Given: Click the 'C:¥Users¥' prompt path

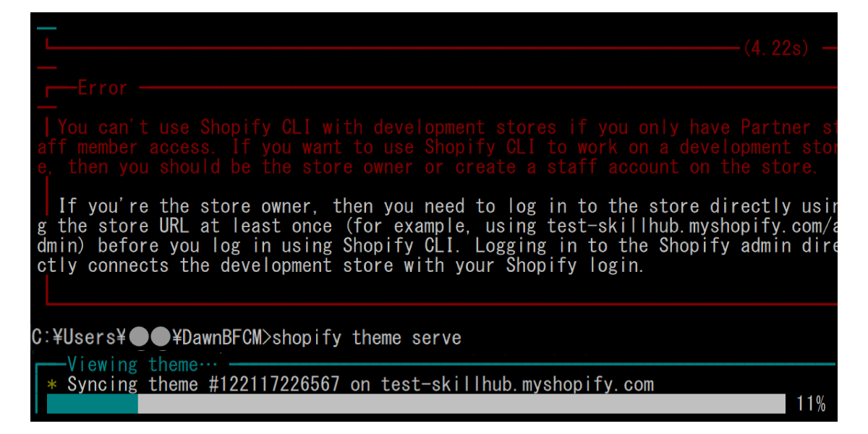Looking at the screenshot, I should (x=79, y=338).
